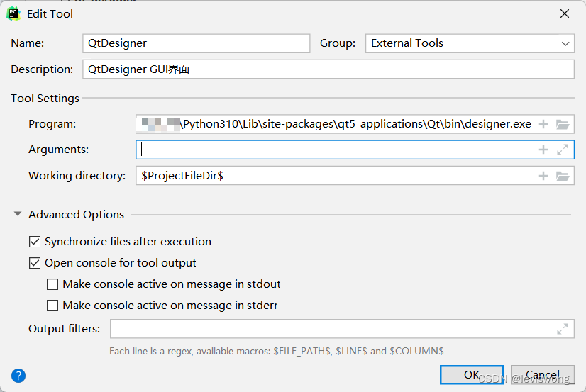Collapse the Advanced Options section
Image resolution: width=586 pixels, height=392 pixels.
tap(18, 214)
